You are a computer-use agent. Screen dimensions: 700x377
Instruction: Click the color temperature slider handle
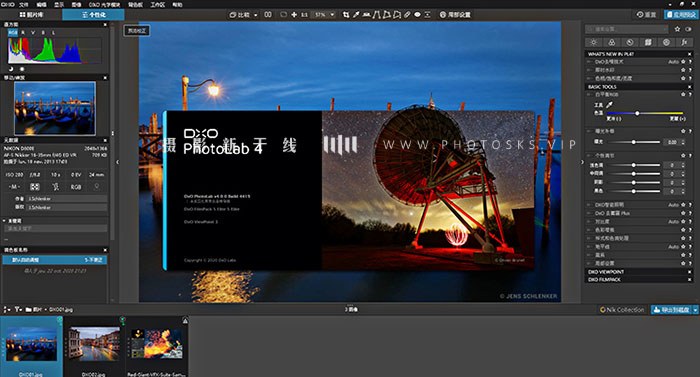637,113
